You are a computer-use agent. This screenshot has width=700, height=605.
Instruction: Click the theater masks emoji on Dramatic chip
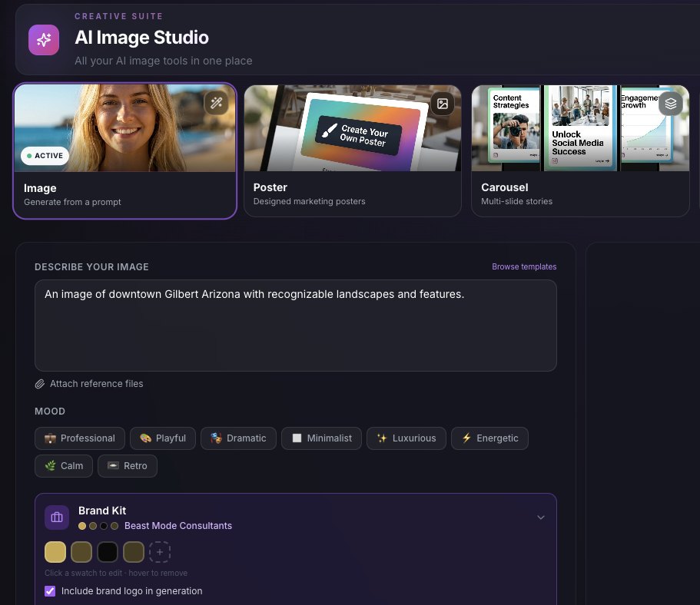(216, 438)
